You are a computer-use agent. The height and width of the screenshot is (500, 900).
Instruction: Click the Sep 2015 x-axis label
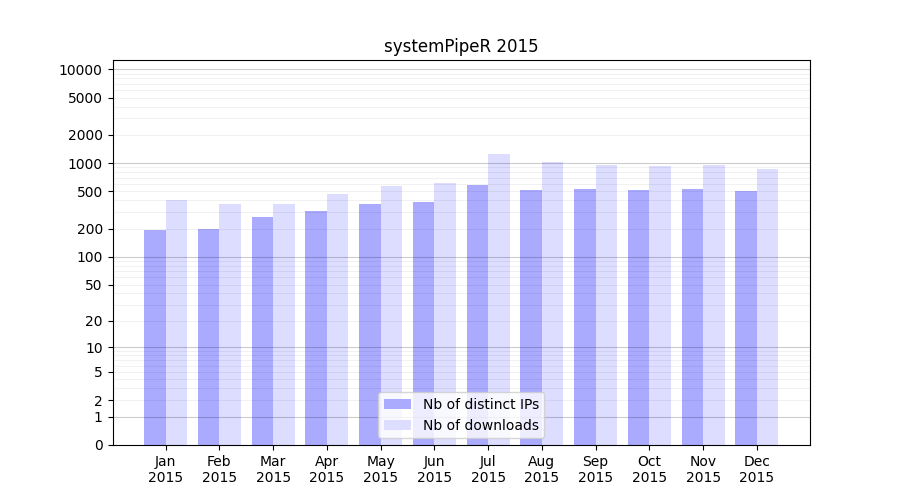[x=595, y=469]
